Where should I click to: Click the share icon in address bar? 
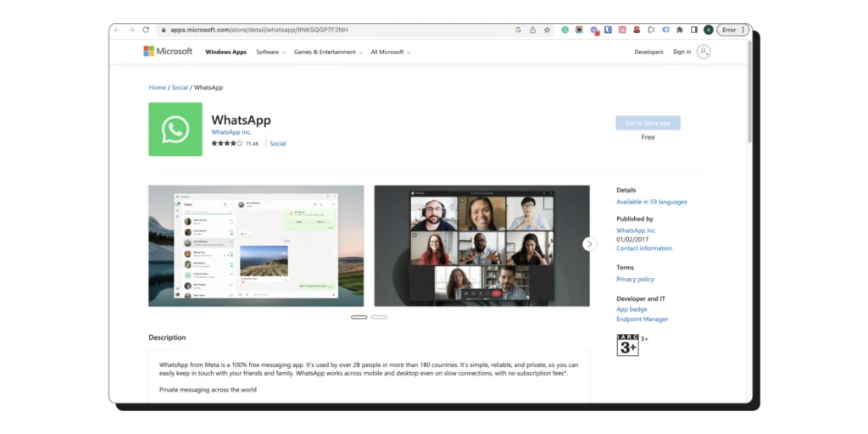tap(532, 30)
